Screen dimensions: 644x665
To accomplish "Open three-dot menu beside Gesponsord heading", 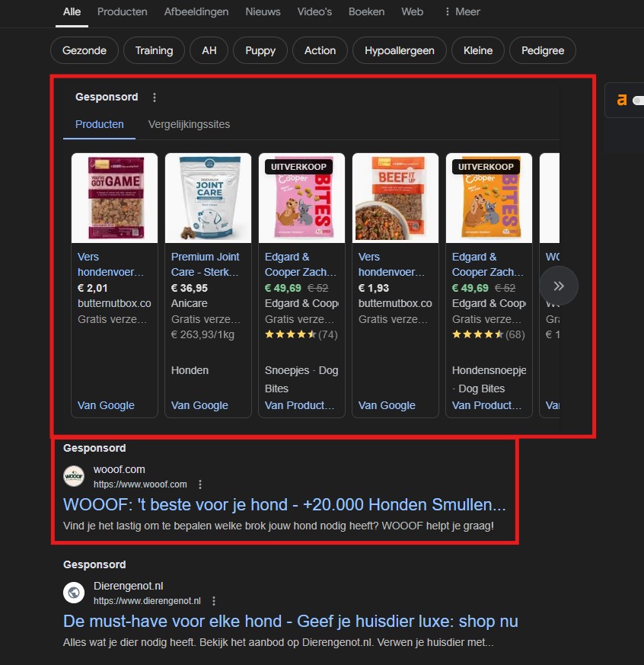I will [x=155, y=98].
